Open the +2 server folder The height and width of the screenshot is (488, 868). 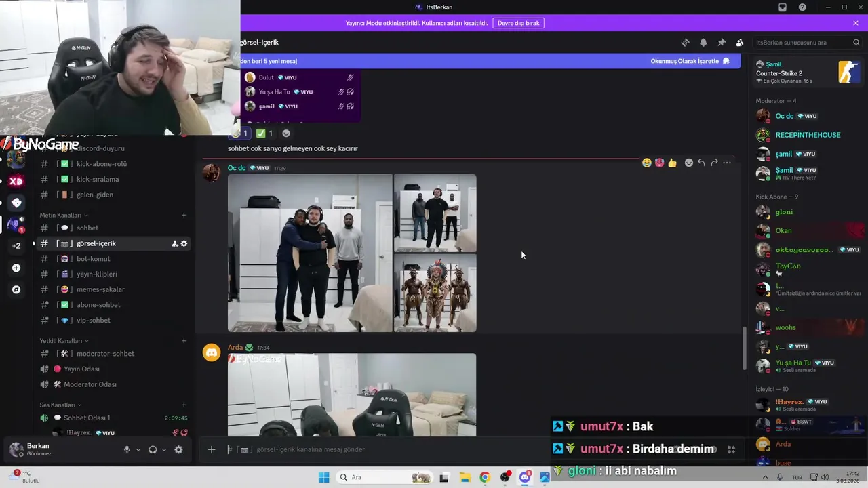point(16,246)
